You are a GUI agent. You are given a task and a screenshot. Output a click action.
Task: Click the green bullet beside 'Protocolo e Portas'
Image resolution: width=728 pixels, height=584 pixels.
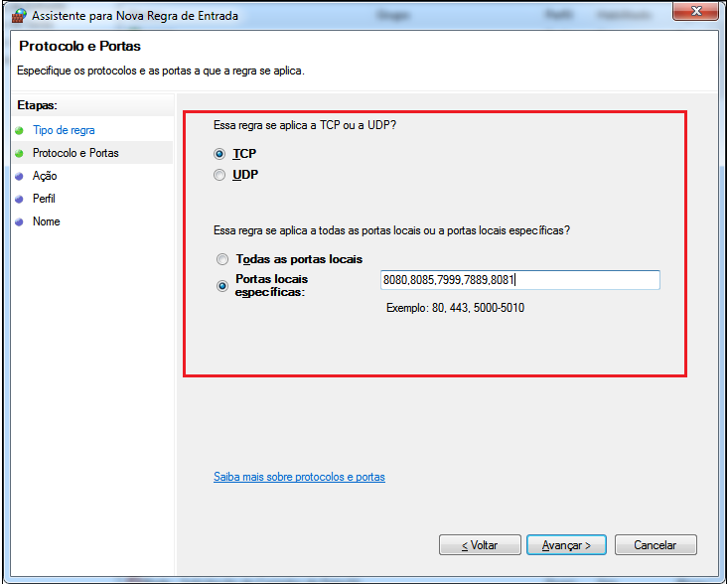(19, 153)
